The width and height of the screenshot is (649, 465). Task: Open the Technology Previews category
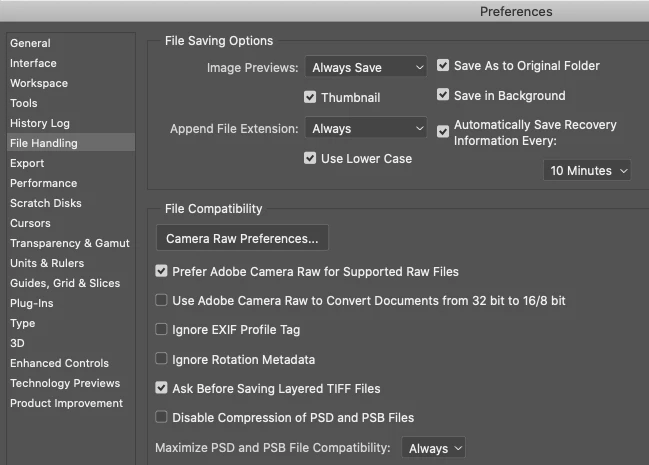click(65, 383)
